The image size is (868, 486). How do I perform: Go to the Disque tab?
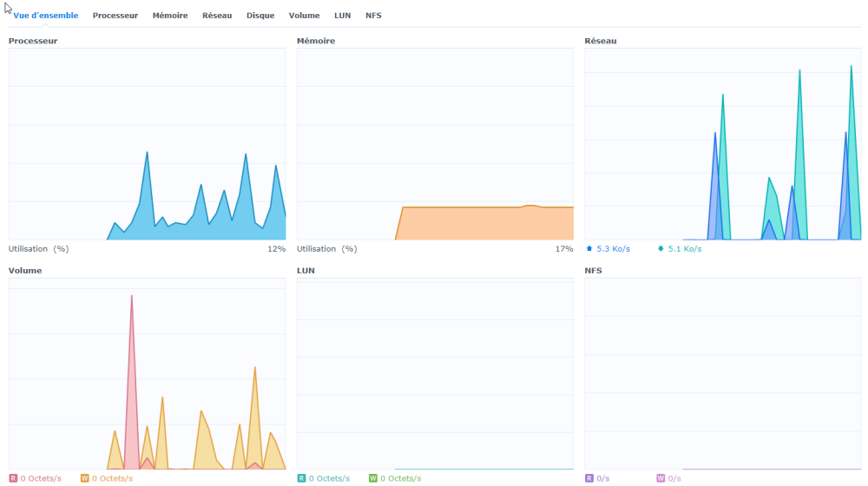[260, 16]
